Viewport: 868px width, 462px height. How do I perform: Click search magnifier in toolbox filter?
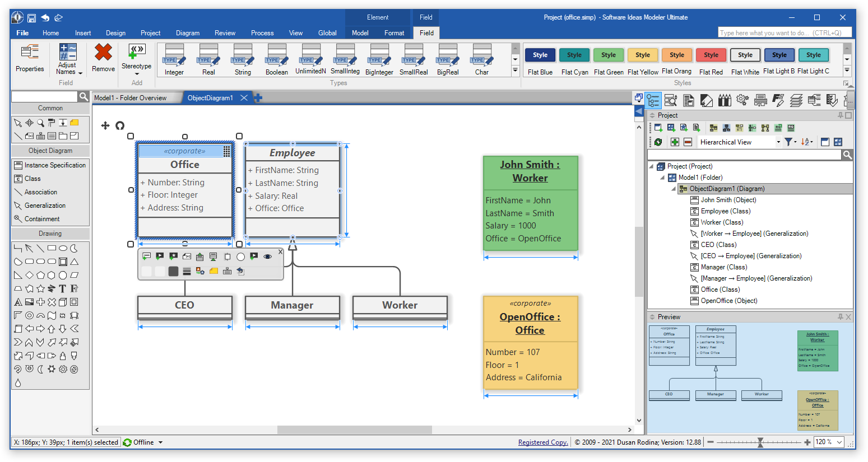(x=83, y=96)
